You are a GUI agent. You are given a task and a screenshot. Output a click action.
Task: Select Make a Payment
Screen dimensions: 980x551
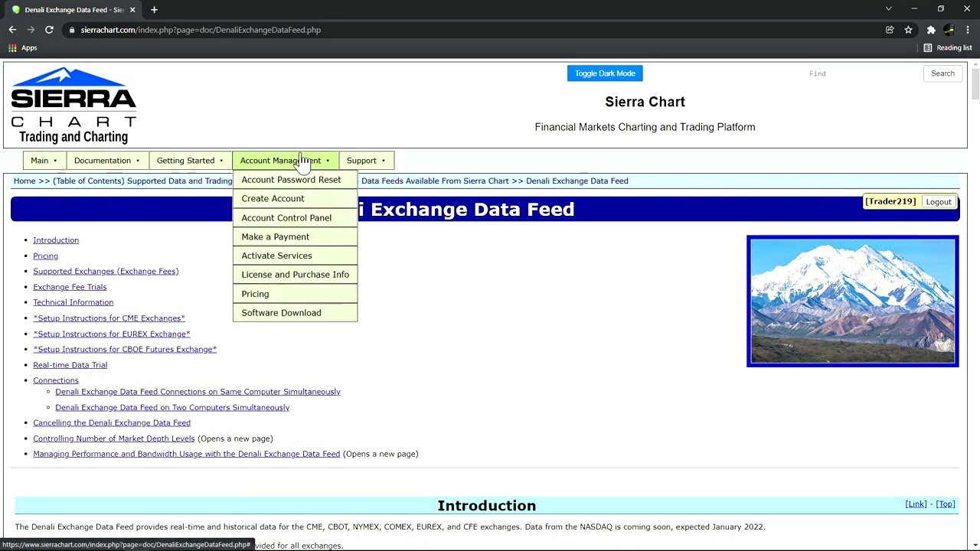[295, 236]
